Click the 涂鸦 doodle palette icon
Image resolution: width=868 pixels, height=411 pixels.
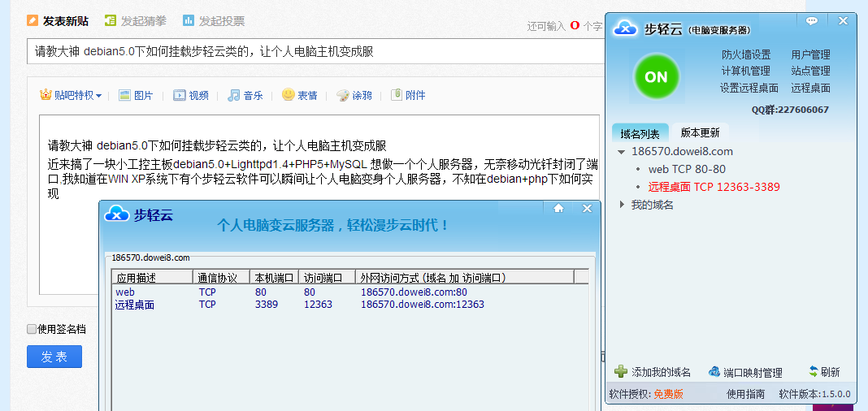click(x=343, y=95)
